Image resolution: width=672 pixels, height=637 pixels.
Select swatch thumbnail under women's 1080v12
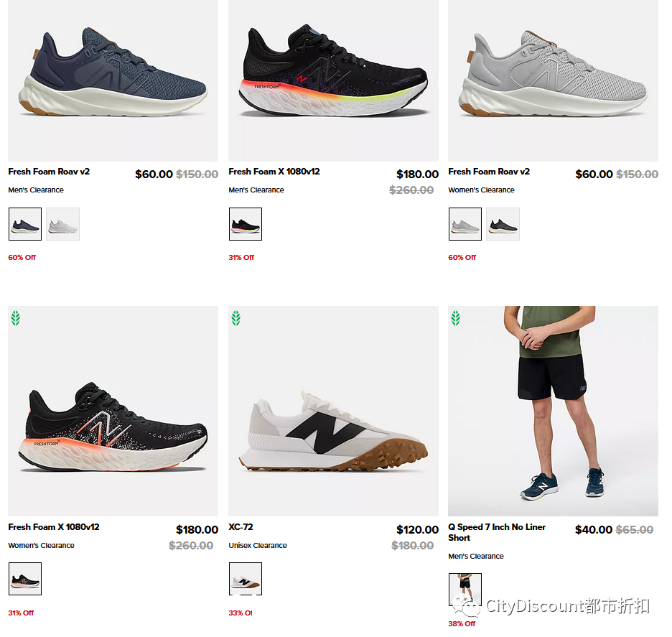click(25, 579)
